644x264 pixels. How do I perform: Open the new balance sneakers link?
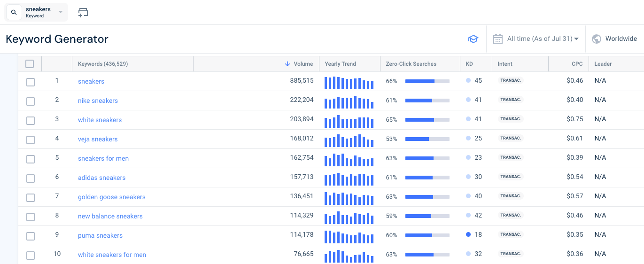pos(110,216)
